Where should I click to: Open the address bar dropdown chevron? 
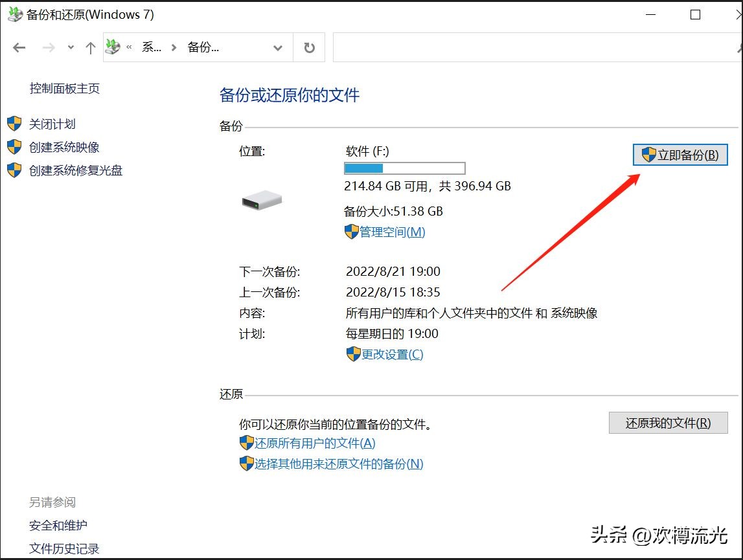278,47
